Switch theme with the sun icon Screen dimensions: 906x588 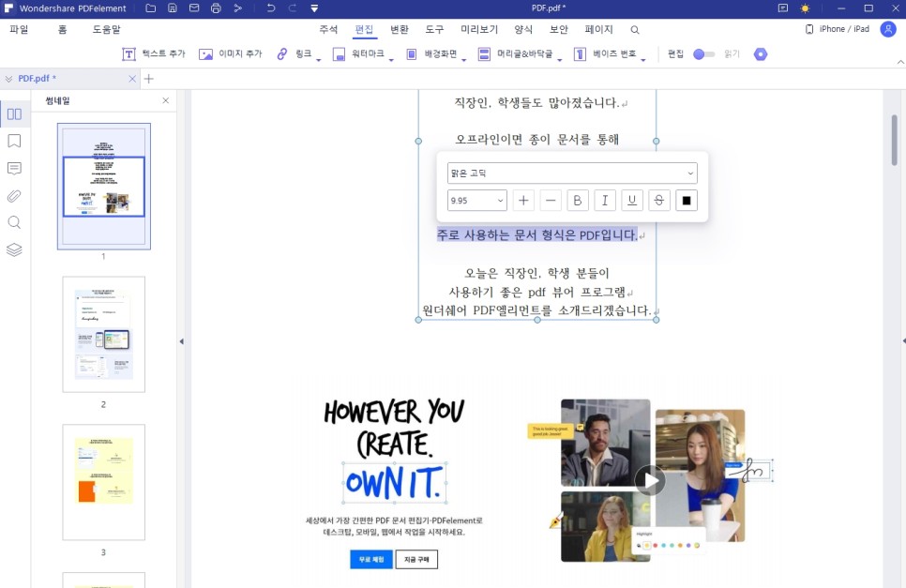(x=805, y=8)
